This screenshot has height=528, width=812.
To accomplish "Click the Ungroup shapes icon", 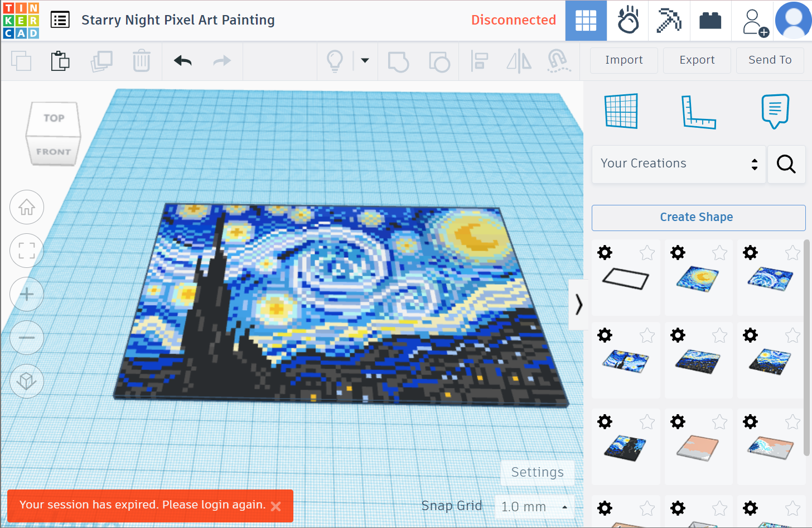I will pyautogui.click(x=439, y=61).
